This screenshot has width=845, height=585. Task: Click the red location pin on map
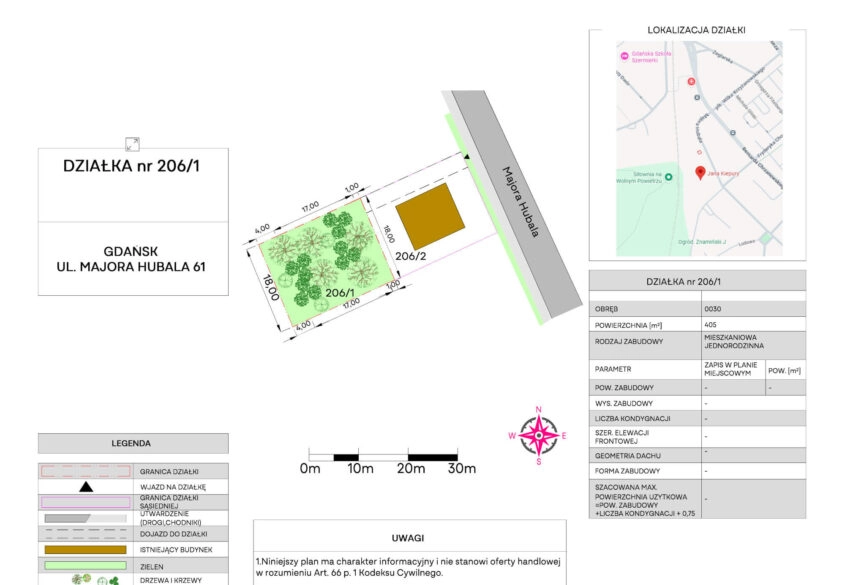coord(700,173)
